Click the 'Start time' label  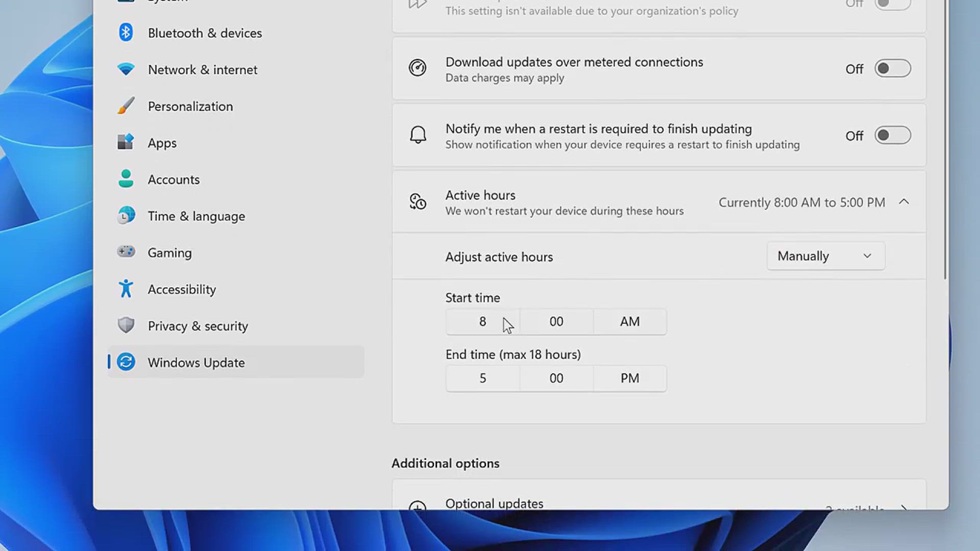[473, 298]
